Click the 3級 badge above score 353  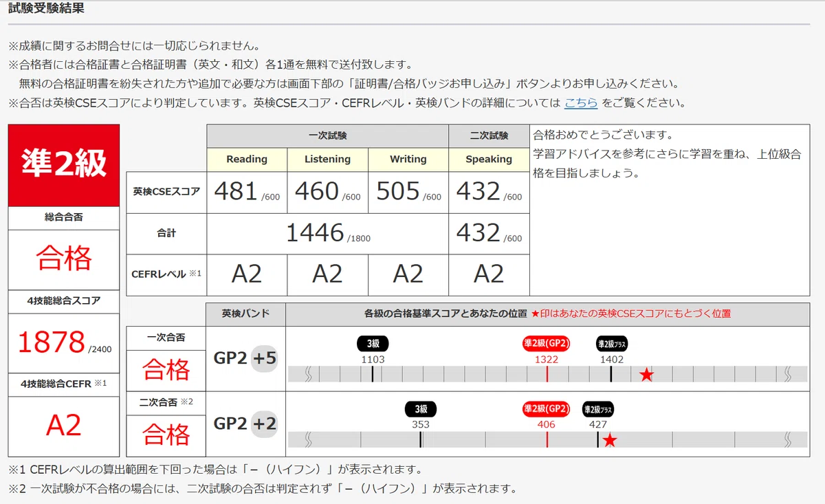click(421, 409)
